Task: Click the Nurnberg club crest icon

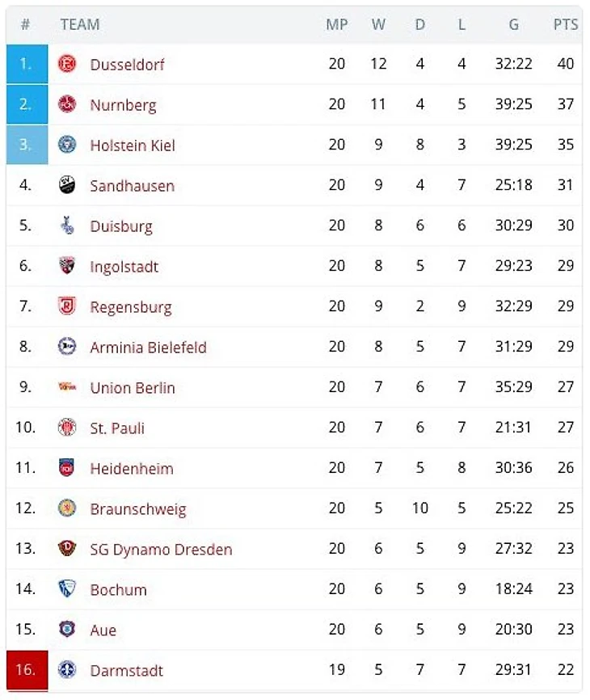Action: pyautogui.click(x=67, y=104)
